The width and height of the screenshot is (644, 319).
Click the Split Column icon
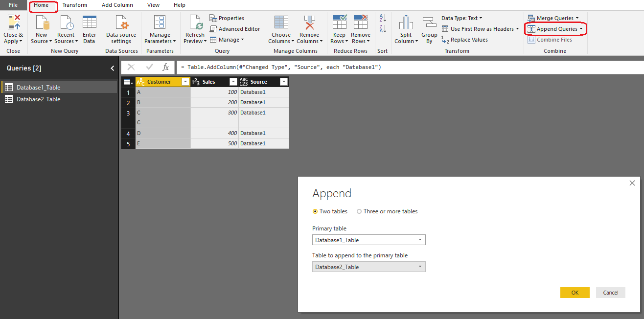coord(406,23)
